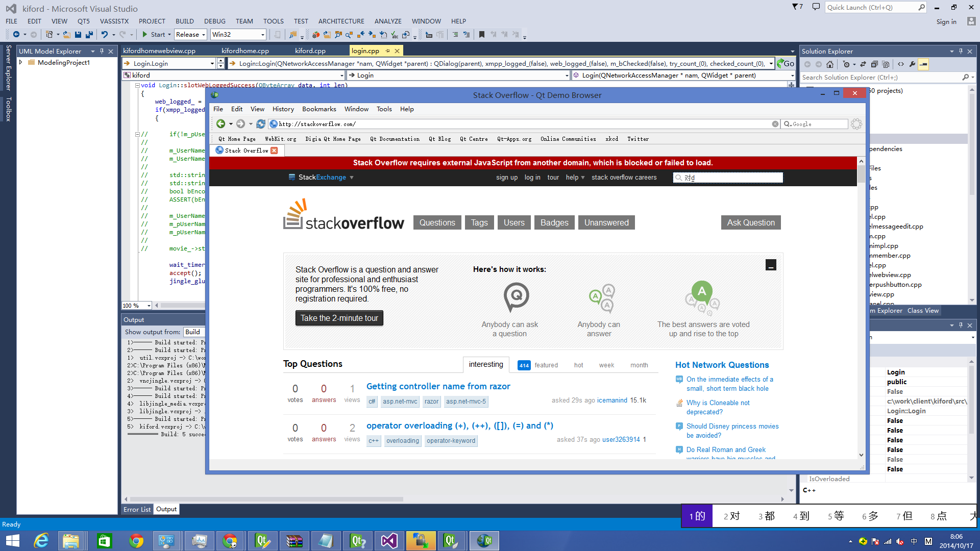Switch to Error List tab
Viewport: 980px width, 551px height.
coord(137,509)
